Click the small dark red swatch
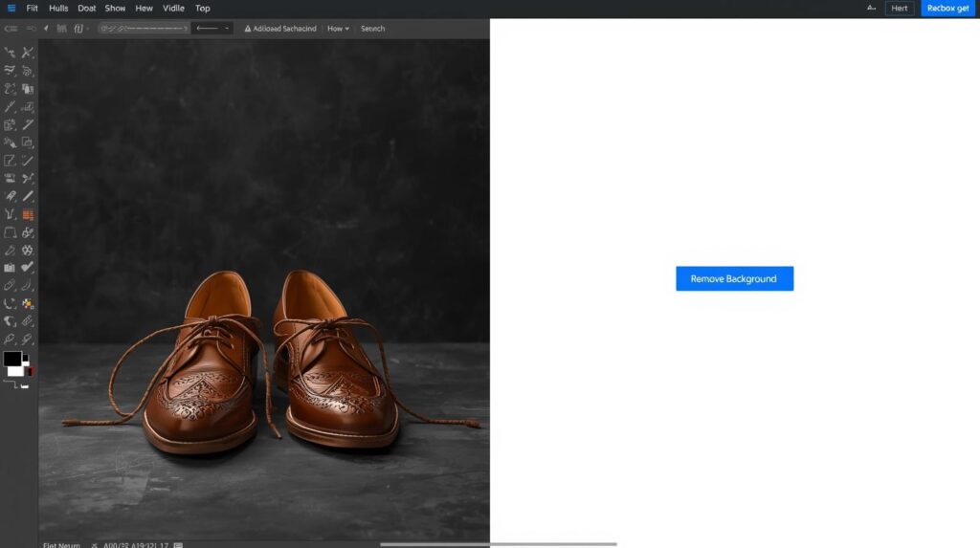The image size is (980, 548). pyautogui.click(x=30, y=372)
